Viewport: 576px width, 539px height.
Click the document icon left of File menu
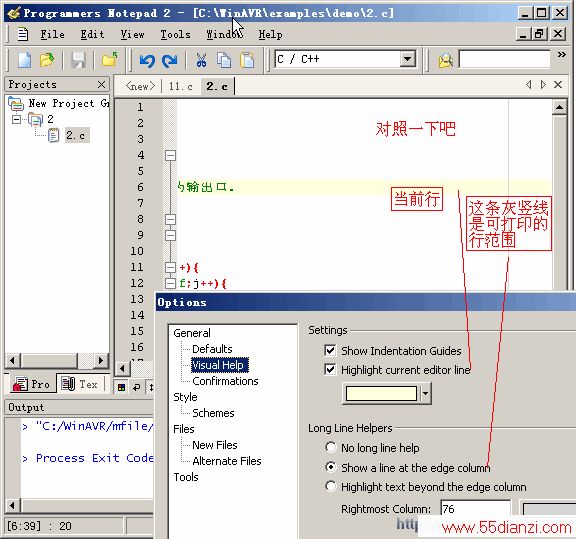pos(22,34)
